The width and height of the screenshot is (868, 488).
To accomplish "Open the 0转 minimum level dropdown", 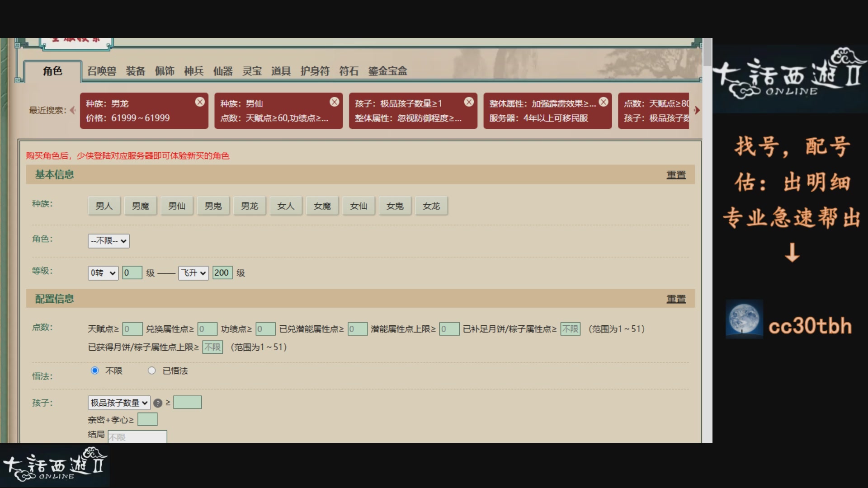I will tap(103, 273).
